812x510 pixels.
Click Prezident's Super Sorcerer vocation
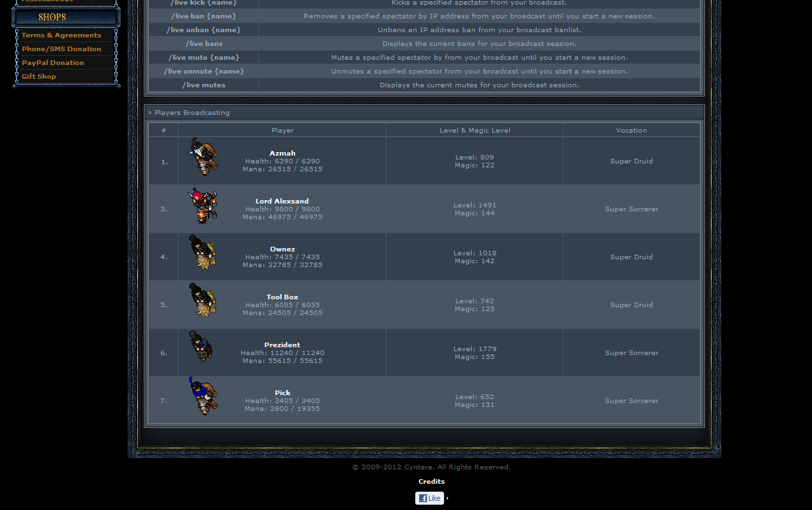pos(631,353)
